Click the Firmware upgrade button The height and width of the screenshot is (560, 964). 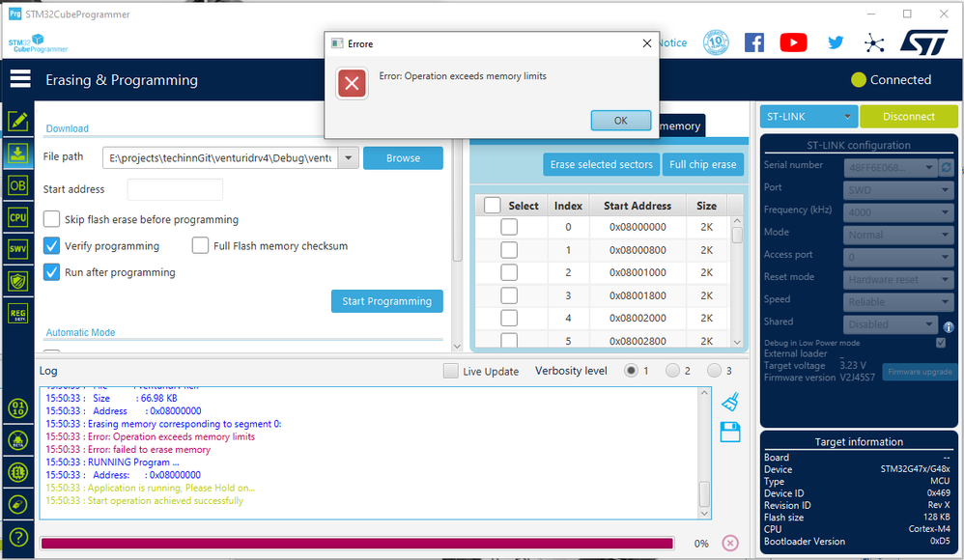[920, 372]
